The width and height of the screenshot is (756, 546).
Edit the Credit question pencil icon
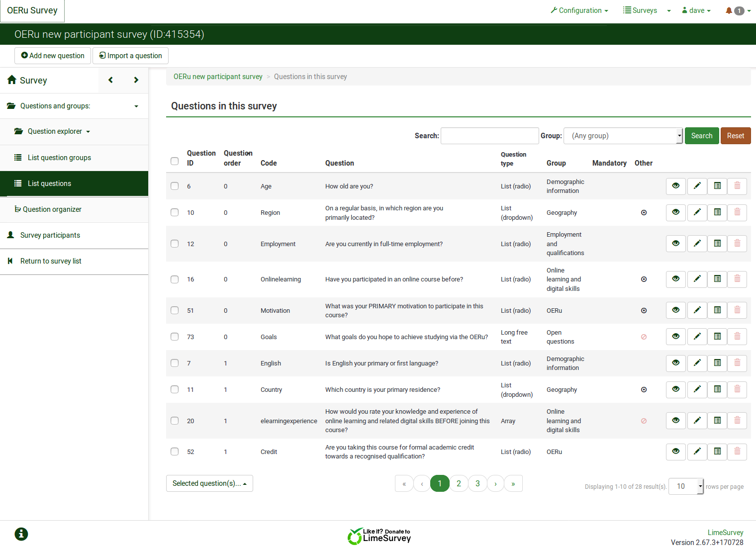(x=697, y=452)
